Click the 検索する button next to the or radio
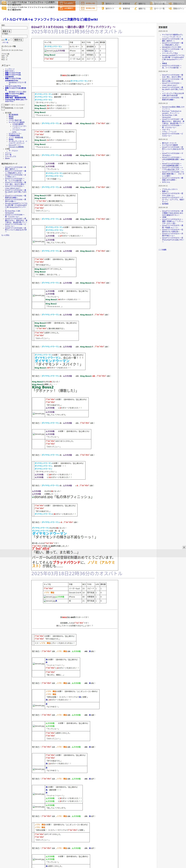The image size is (186, 868). [x=18, y=40]
